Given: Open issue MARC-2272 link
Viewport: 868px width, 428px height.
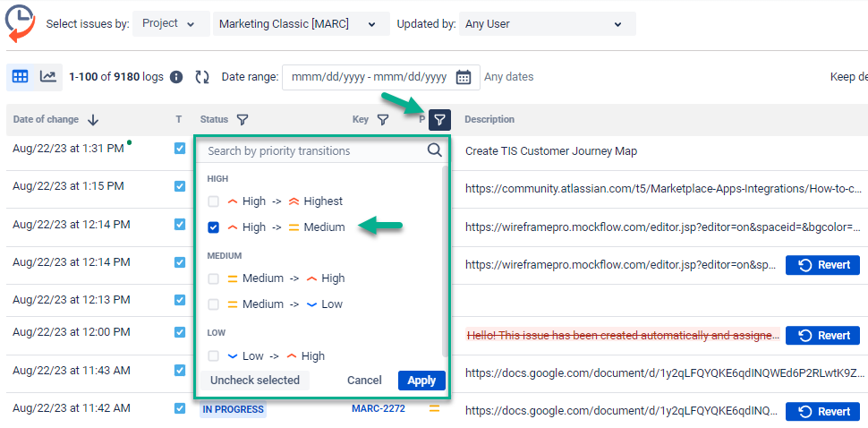Looking at the screenshot, I should pos(379,408).
